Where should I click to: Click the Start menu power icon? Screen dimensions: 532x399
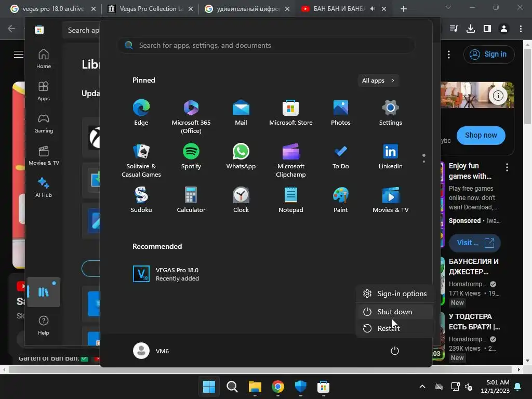[x=395, y=351]
